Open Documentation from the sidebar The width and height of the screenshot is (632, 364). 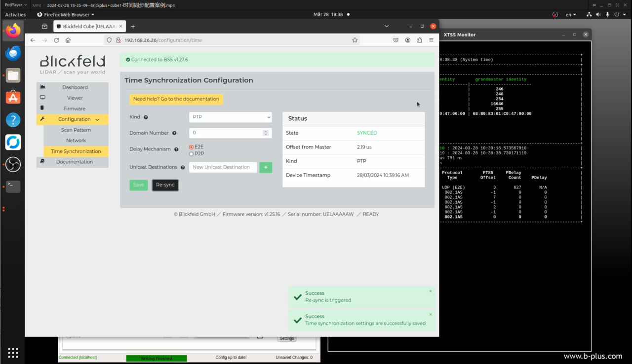coord(72,162)
